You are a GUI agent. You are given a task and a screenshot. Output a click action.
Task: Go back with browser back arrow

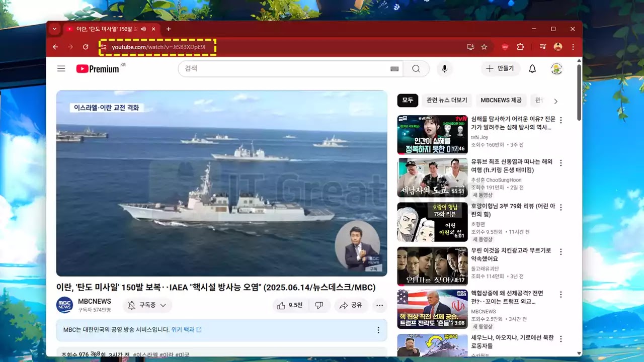coord(55,47)
